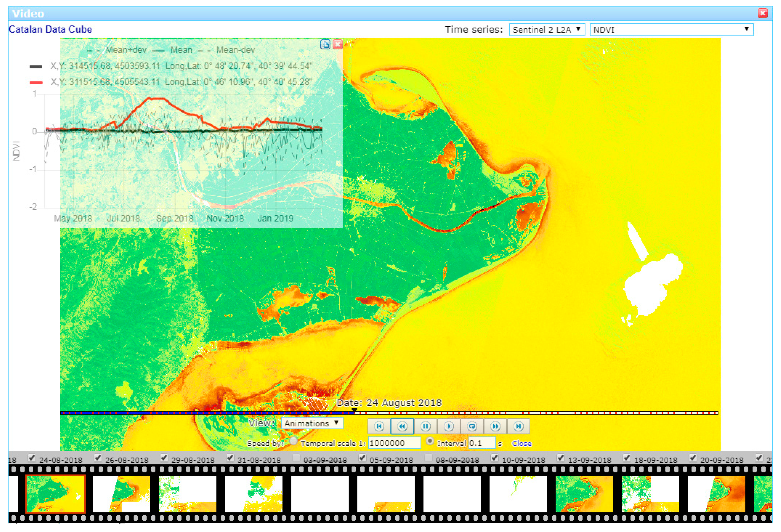Click the timeline progress bar date marker
This screenshot has width=781, height=532.
point(354,411)
